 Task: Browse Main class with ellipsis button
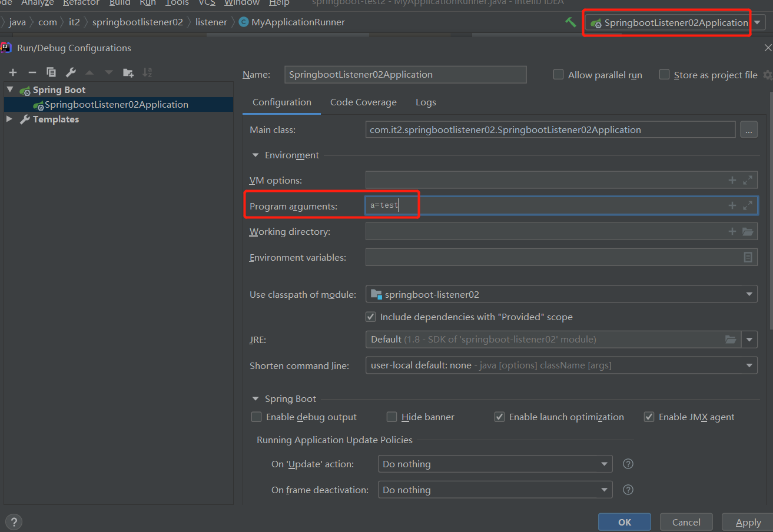[x=749, y=130]
